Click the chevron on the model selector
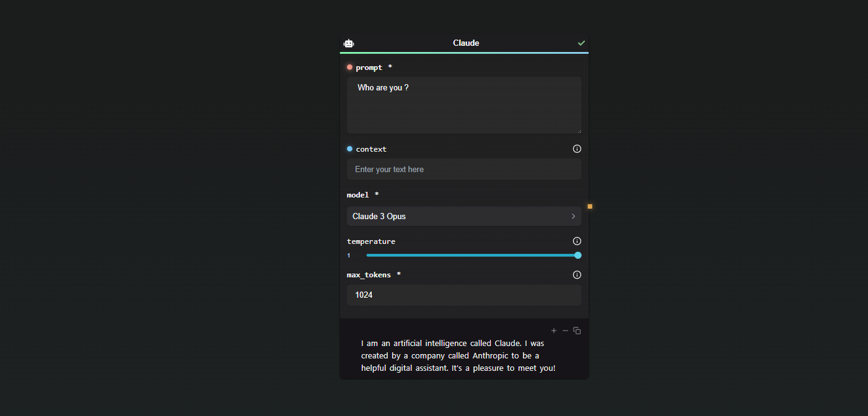Viewport: 868px width, 416px height. click(573, 216)
